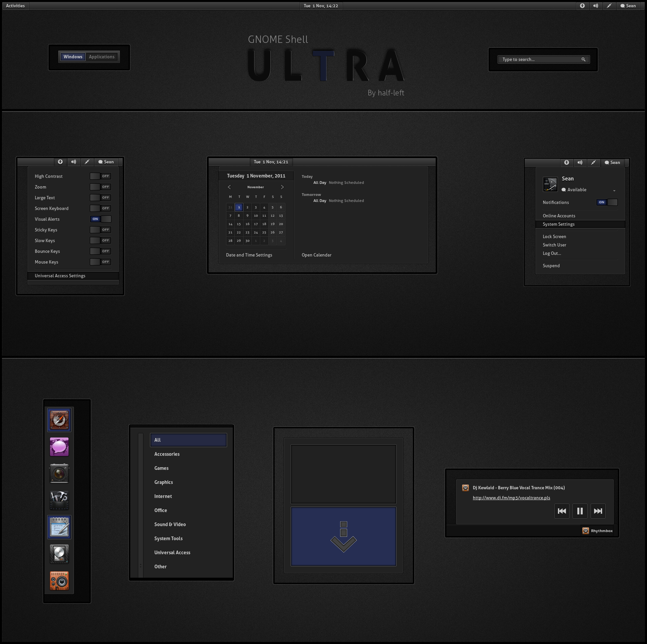The height and width of the screenshot is (644, 647).
Task: Click the Rhythmbox speaker icon in dock
Action: tap(59, 580)
